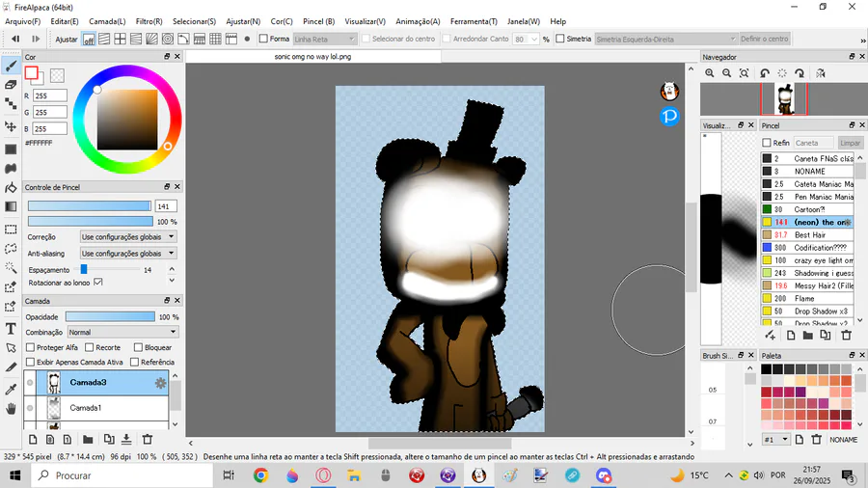Select the Gradient tool
This screenshot has height=488, width=868.
(x=11, y=206)
